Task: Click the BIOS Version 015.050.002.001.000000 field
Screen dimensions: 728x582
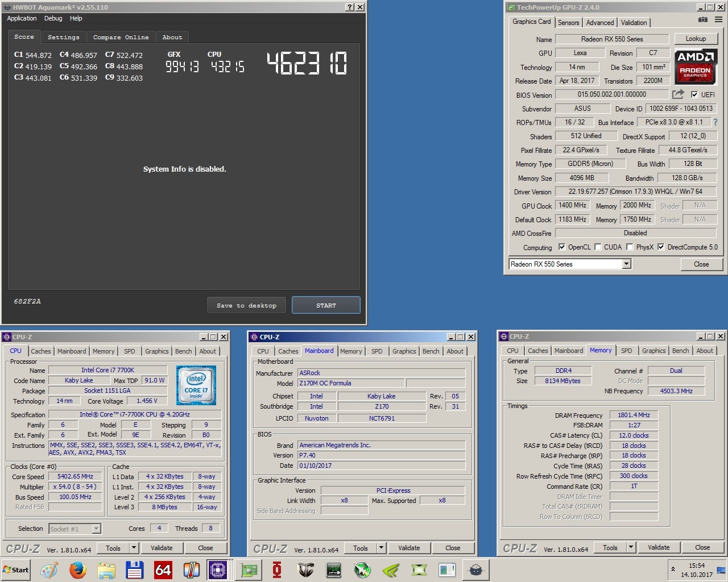Action: (612, 94)
